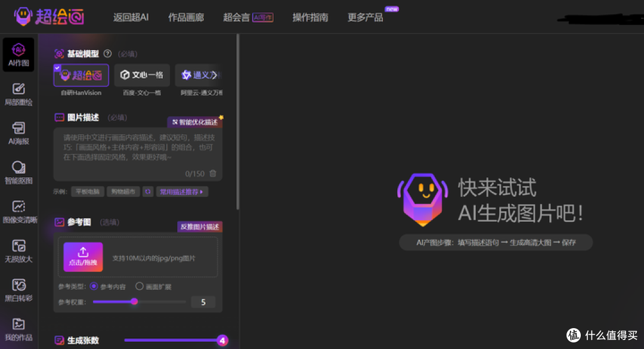Screen dimensions: 644x349
Task: Open the 智能抠图 cutout tool
Action: point(18,172)
